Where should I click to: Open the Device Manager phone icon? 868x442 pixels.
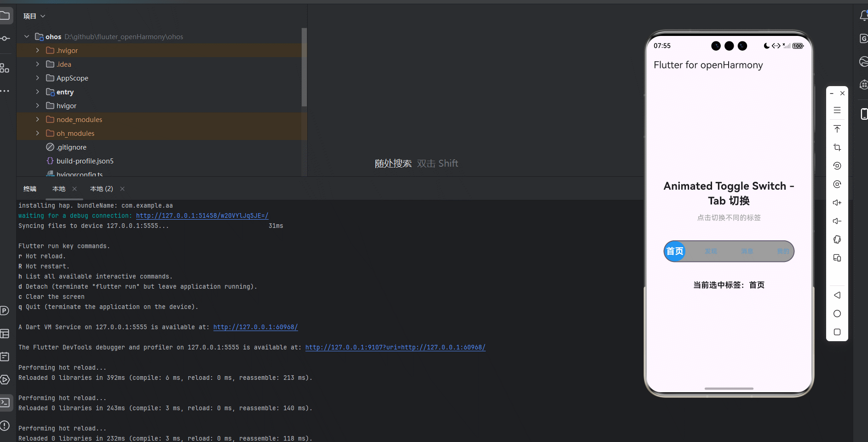(864, 114)
